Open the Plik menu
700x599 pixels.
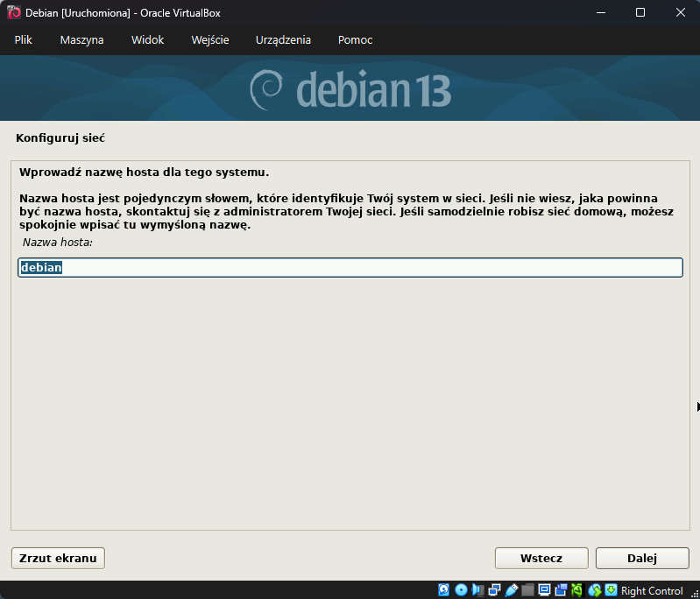pos(24,40)
